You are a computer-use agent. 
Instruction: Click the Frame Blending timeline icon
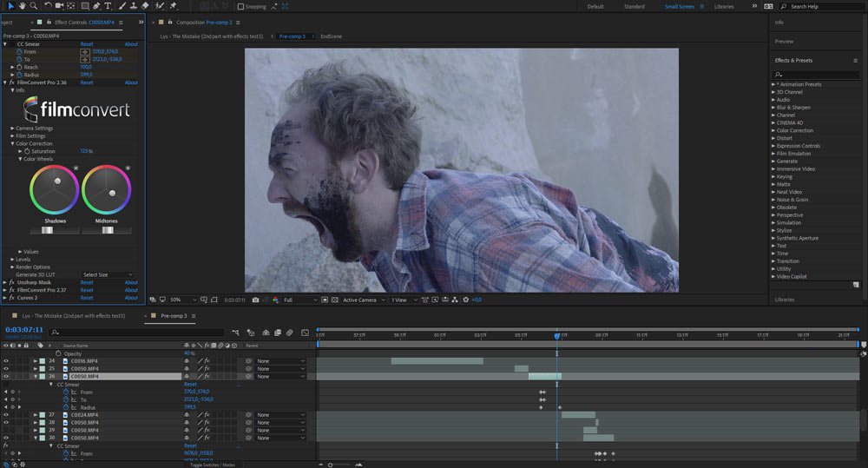tap(278, 333)
